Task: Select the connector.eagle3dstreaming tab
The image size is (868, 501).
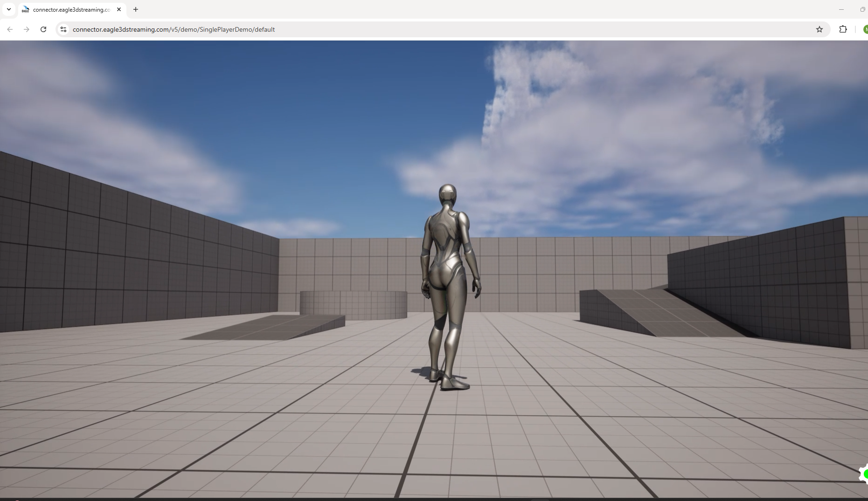Action: tap(70, 9)
